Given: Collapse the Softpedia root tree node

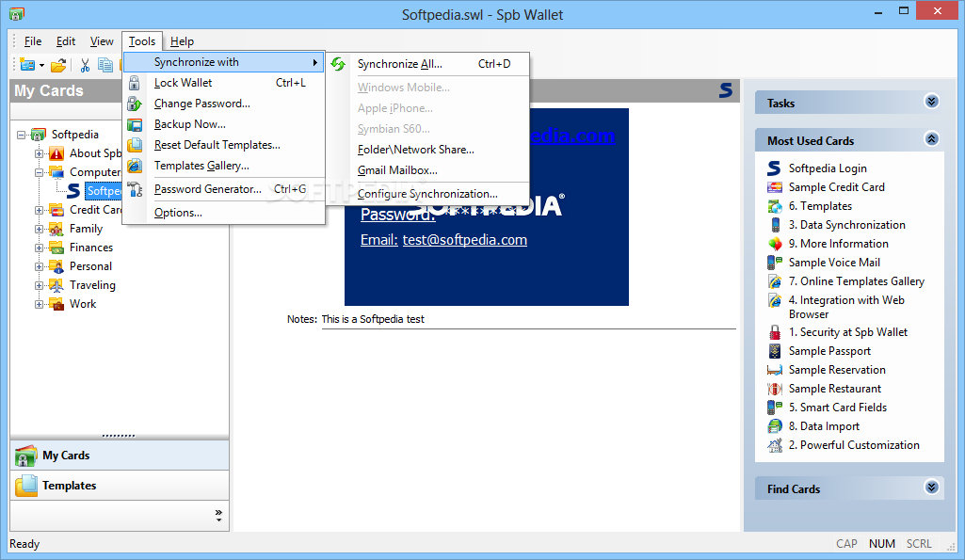Looking at the screenshot, I should pyautogui.click(x=21, y=135).
